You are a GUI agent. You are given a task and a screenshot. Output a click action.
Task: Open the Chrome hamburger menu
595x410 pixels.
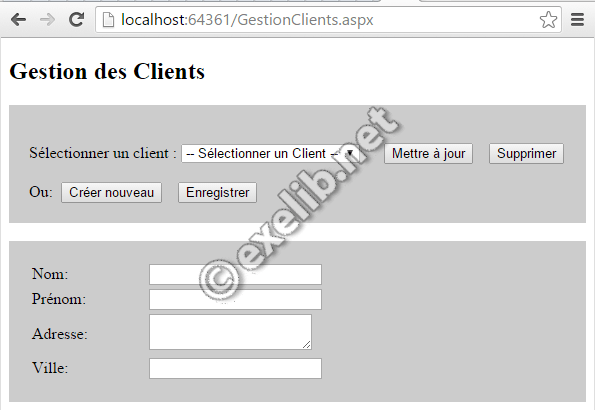pos(577,20)
